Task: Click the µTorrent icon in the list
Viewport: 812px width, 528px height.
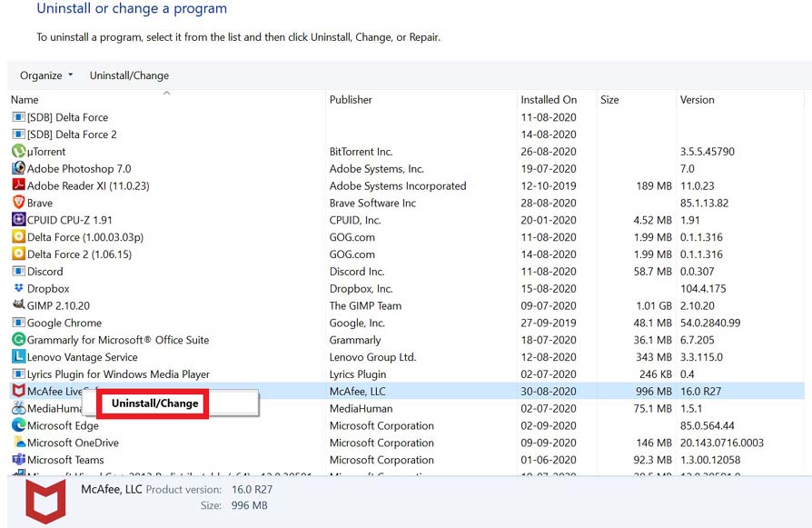Action: click(19, 151)
